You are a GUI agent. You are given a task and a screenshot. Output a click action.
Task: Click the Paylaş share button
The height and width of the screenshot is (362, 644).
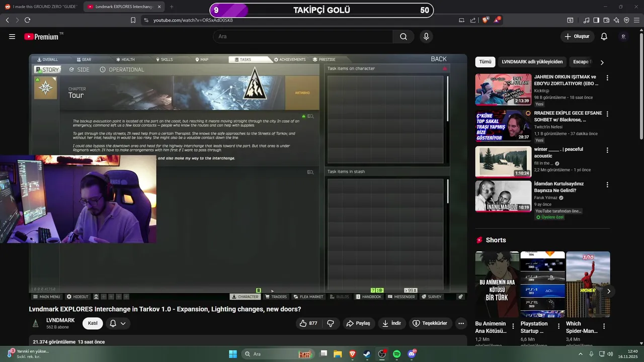coord(359,323)
